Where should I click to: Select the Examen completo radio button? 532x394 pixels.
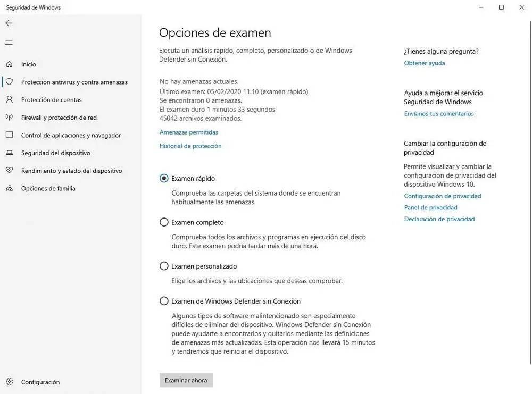click(x=164, y=222)
